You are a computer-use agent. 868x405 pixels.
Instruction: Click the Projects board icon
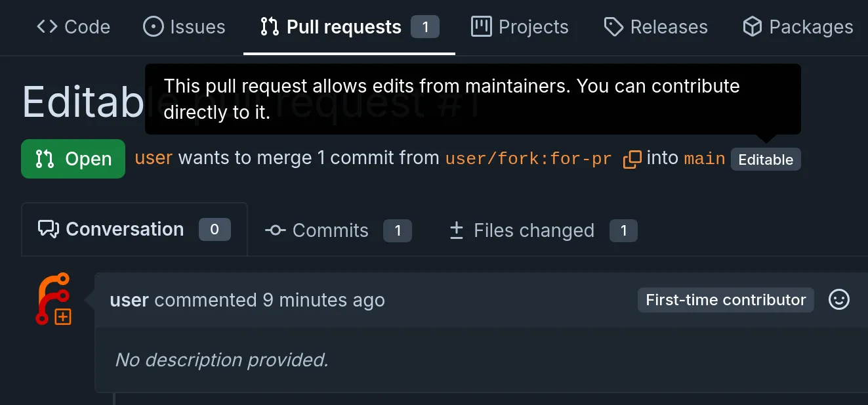[x=481, y=26]
